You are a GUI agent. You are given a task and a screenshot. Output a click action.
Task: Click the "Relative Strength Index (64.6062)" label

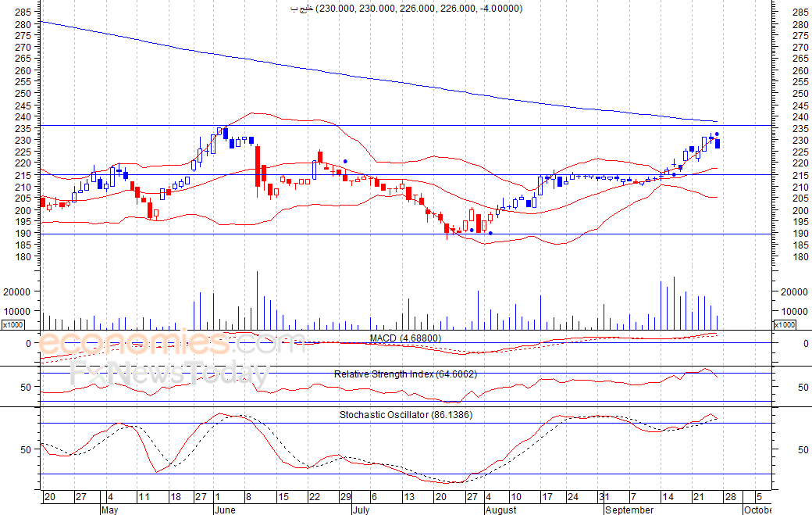(405, 374)
